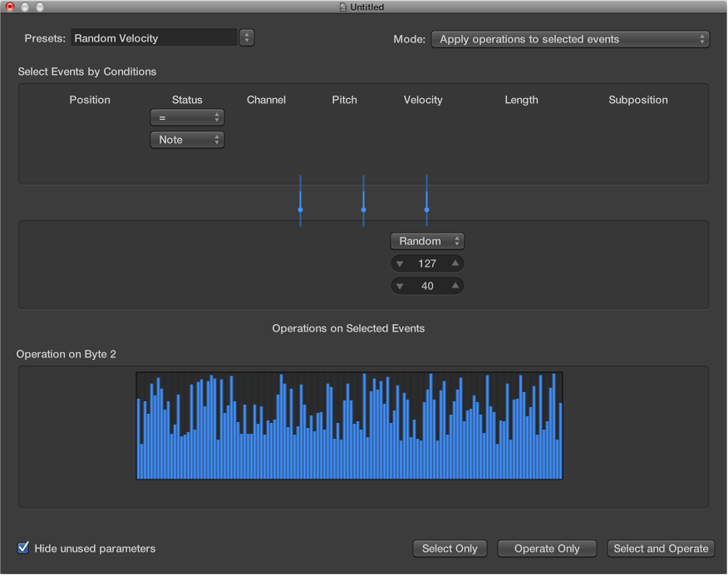Click the Velocity value routing connector line
This screenshot has height=575, width=728.
point(426,200)
